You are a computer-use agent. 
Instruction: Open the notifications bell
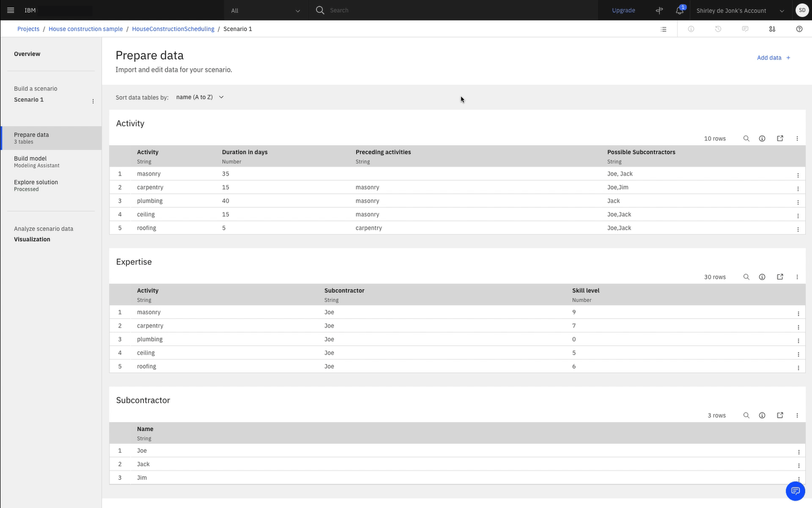click(x=679, y=10)
